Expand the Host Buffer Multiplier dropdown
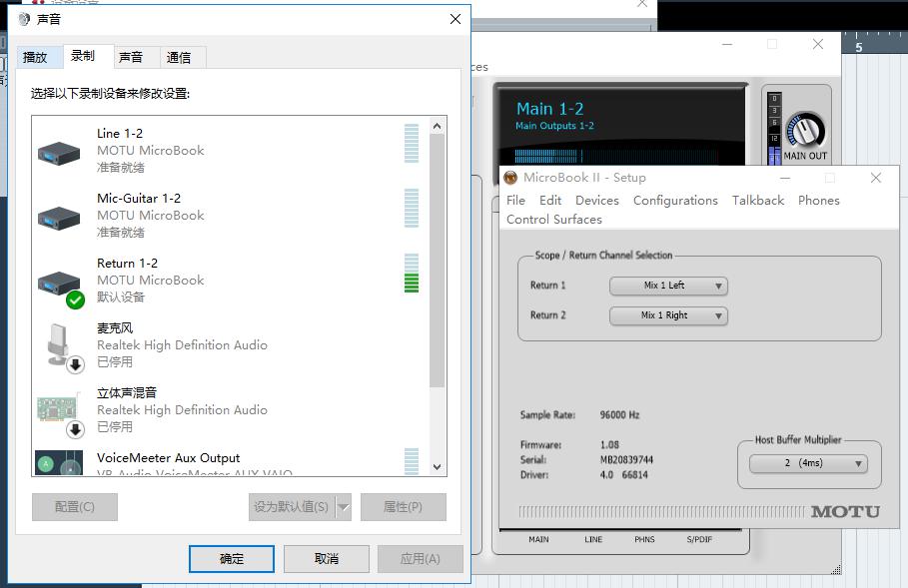908x588 pixels. [x=808, y=463]
